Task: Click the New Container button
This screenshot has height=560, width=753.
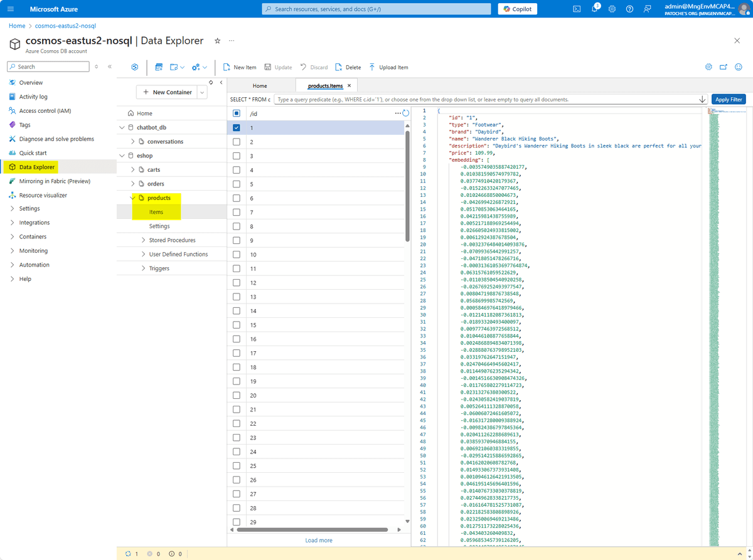Action: (x=167, y=92)
